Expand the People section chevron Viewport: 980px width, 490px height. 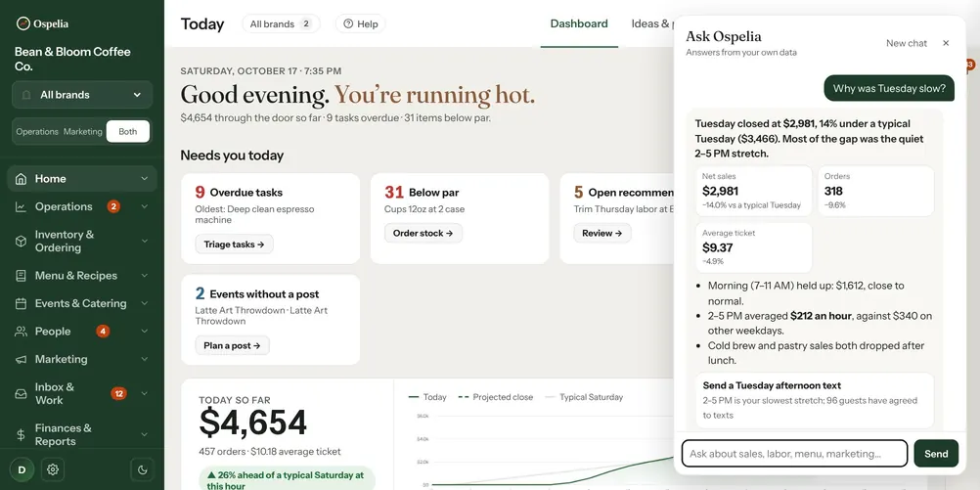[x=145, y=332]
